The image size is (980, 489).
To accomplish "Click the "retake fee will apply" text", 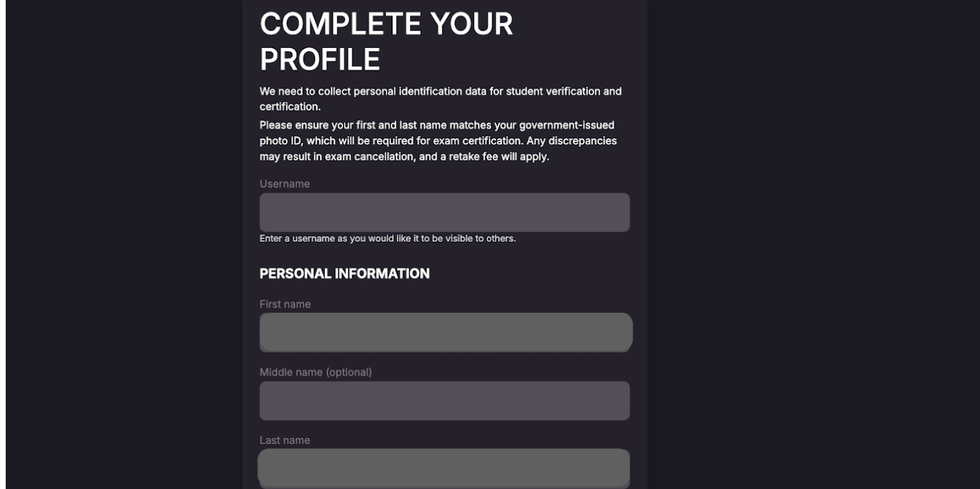I will pos(499,156).
